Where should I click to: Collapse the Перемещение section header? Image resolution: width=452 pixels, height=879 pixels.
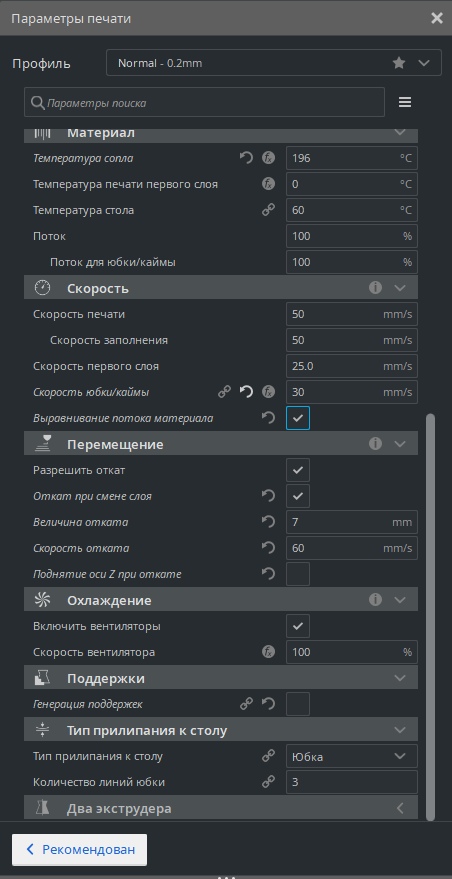[x=221, y=445]
